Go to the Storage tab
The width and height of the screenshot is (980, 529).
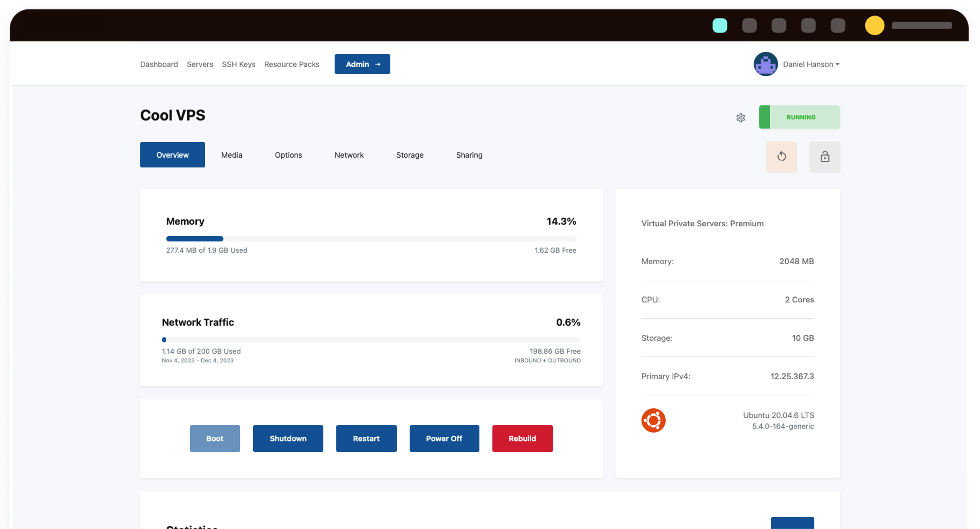point(410,155)
